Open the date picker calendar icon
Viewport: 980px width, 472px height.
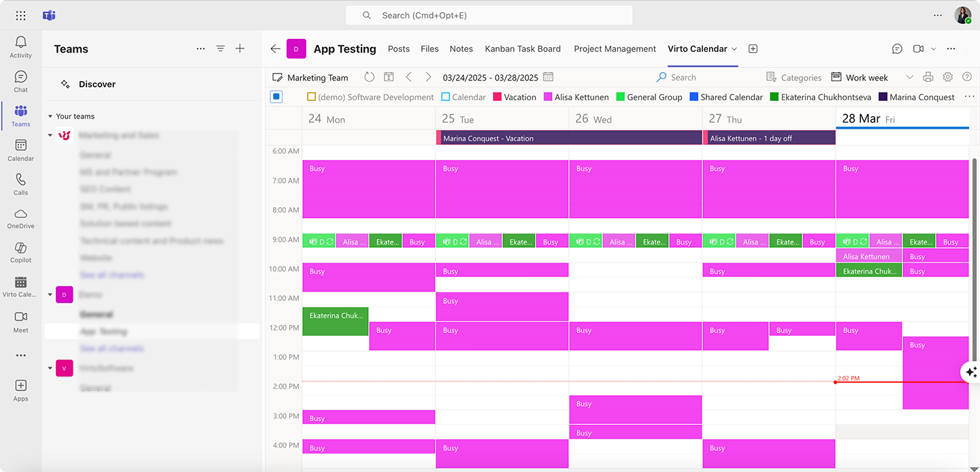pyautogui.click(x=549, y=77)
